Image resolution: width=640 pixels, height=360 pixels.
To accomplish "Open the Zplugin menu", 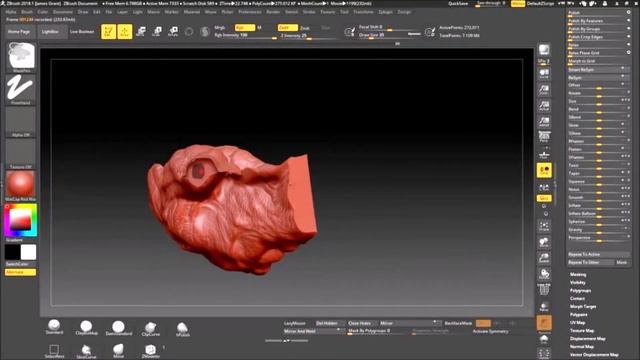I will pos(385,12).
